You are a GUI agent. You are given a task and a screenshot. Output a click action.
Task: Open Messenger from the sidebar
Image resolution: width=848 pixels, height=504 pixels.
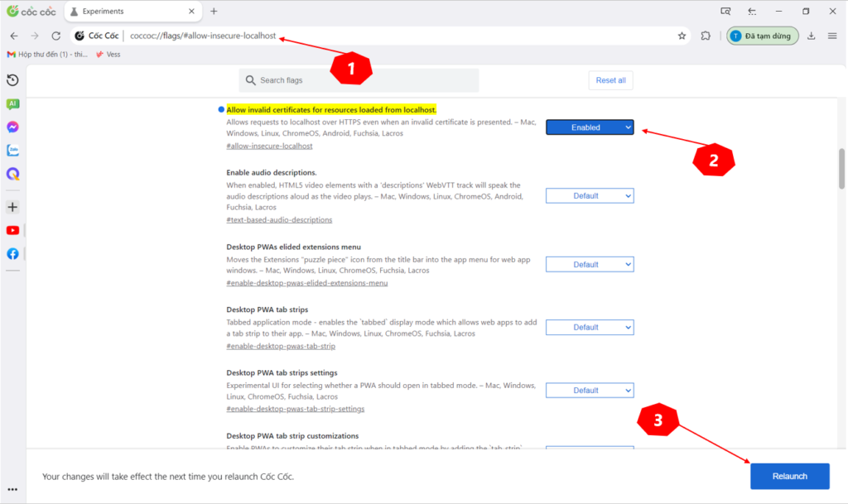12,127
